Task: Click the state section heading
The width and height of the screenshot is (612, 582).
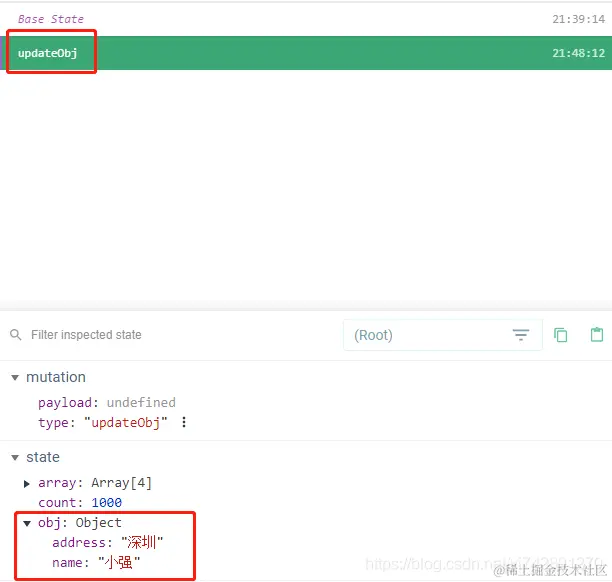Action: [x=43, y=457]
